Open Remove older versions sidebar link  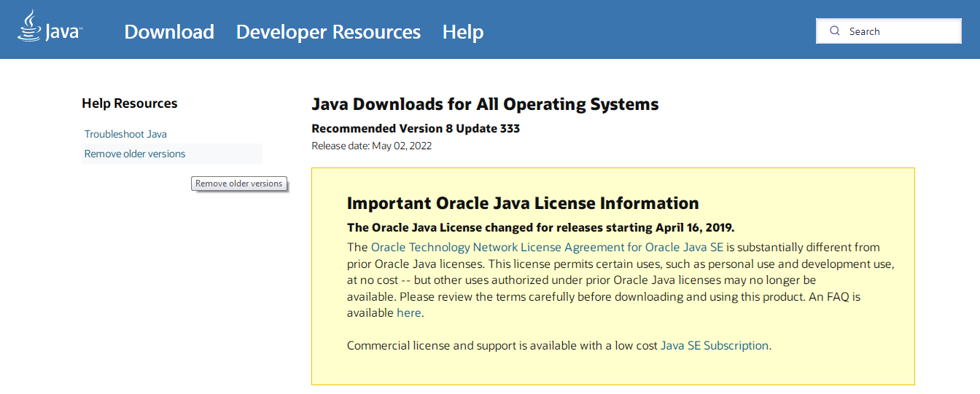[x=135, y=154]
